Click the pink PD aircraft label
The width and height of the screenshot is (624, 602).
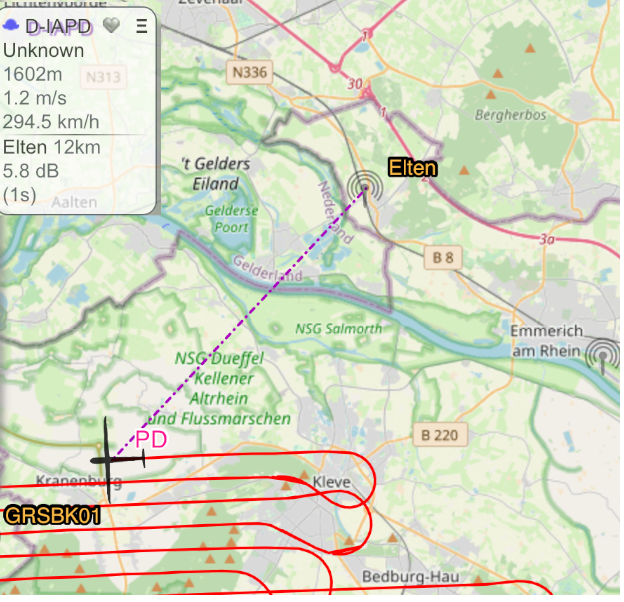pos(151,440)
